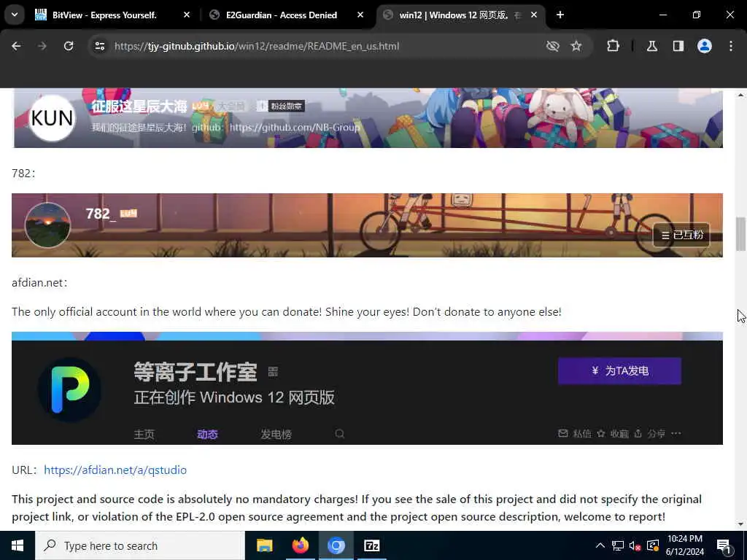Click the Chromium taskbar icon
Viewport: 747px width, 560px height.
tap(336, 545)
